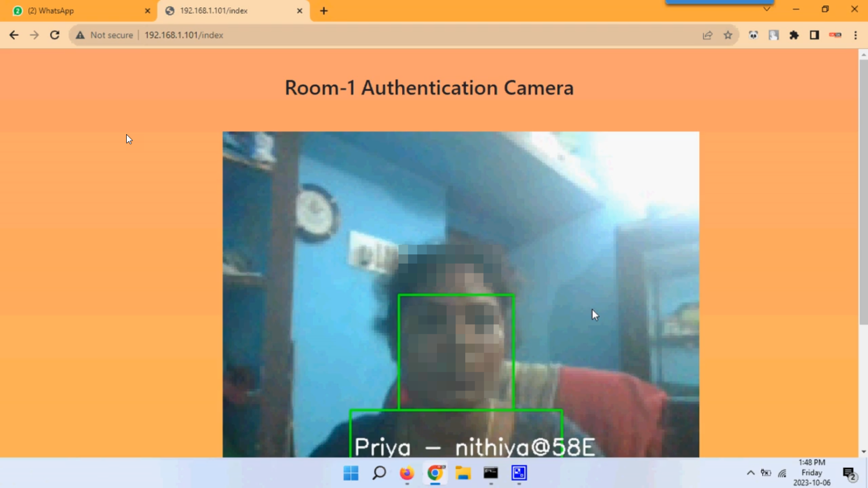Select the 192.168.1.101/index tab
868x488 pixels.
tap(226, 10)
